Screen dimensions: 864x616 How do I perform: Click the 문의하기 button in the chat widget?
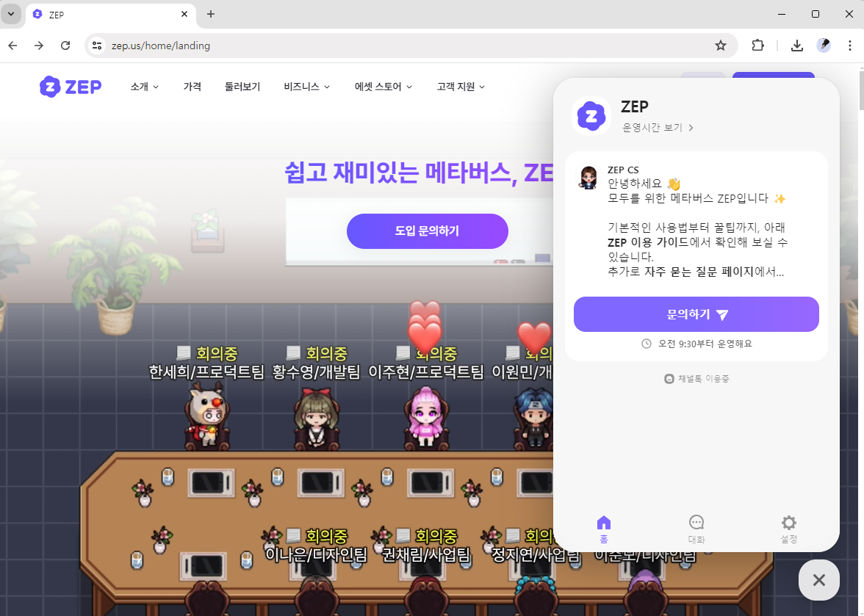tap(696, 314)
